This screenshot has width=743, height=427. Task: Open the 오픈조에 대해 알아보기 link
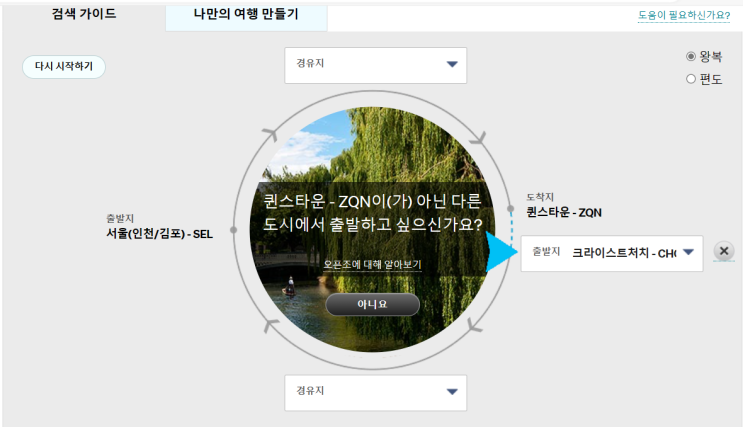[372, 264]
